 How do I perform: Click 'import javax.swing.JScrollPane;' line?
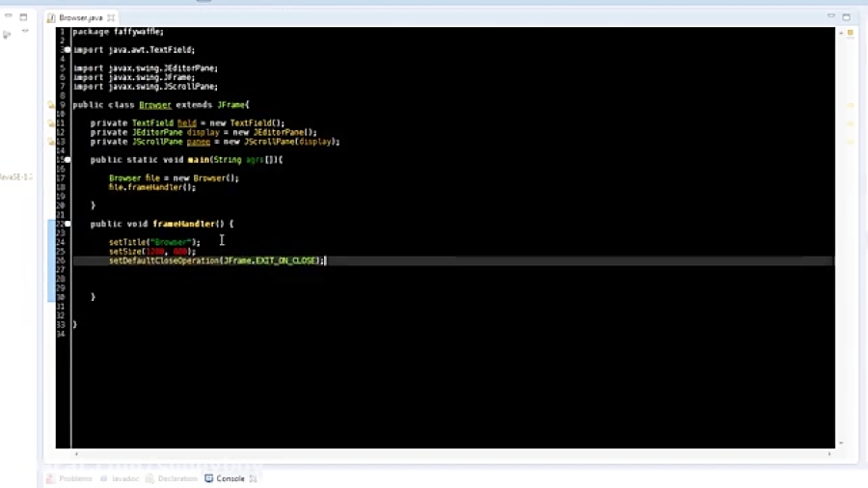145,87
